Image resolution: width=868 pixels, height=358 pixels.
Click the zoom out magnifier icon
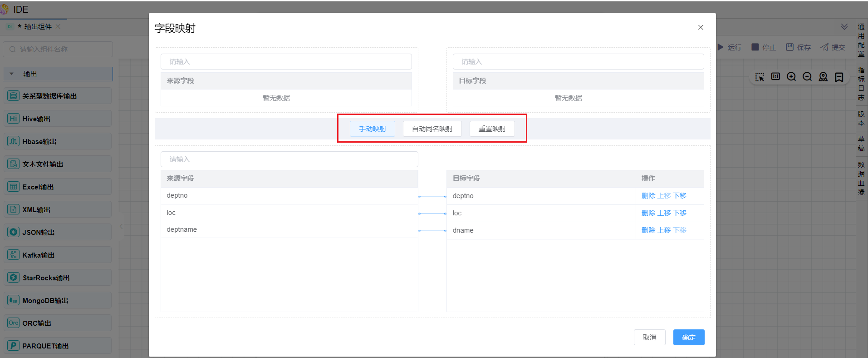(807, 77)
